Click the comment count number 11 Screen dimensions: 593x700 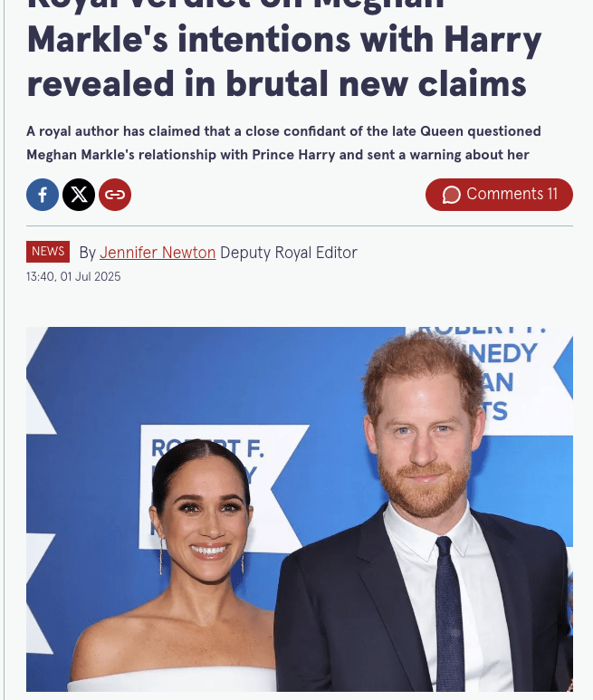[553, 194]
